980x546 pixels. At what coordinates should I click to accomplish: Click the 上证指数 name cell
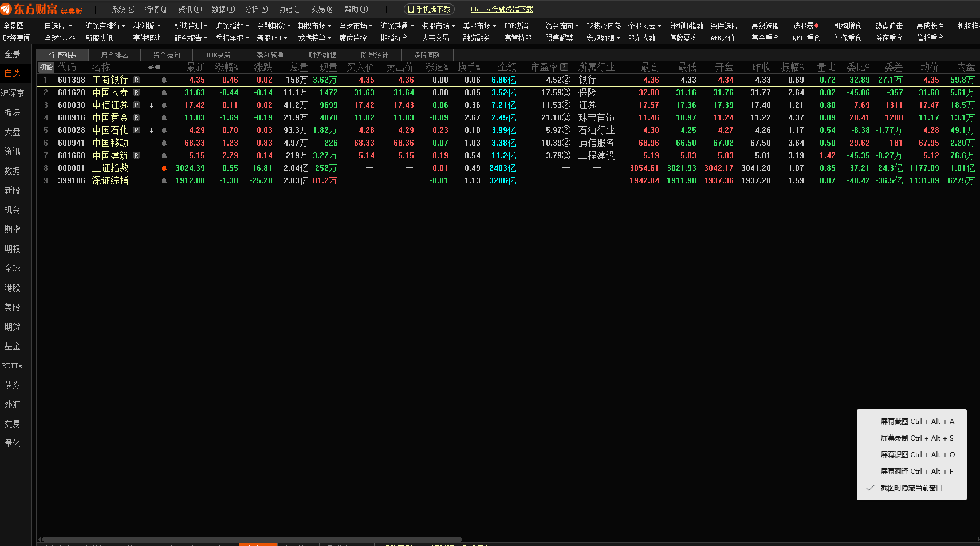click(111, 168)
